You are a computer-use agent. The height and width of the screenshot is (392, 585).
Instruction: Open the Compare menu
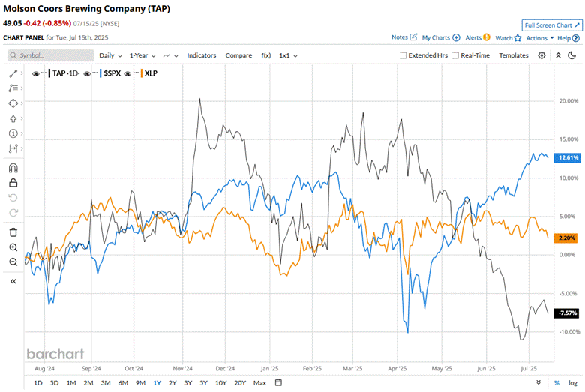pos(238,55)
